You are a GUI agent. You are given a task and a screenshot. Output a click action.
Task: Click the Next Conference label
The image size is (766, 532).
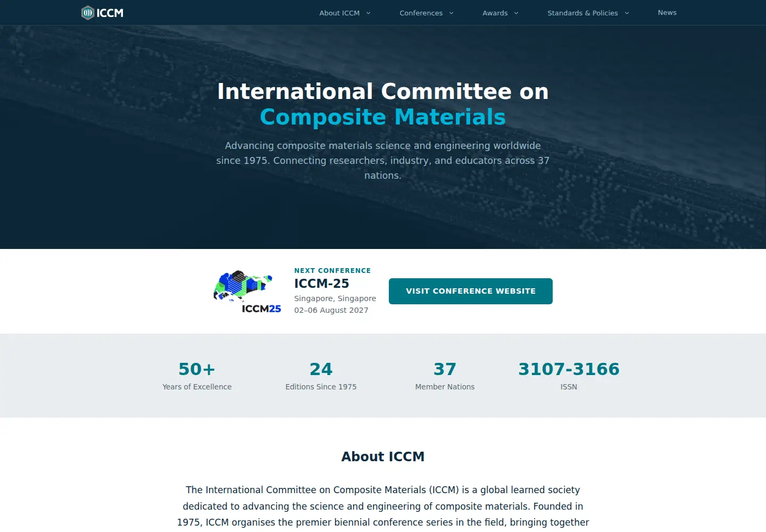pos(332,270)
